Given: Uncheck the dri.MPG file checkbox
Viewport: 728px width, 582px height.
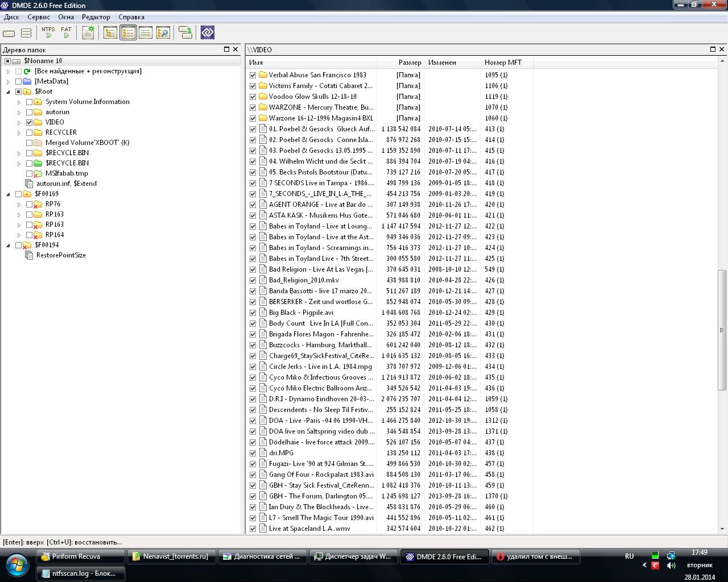Looking at the screenshot, I should pyautogui.click(x=253, y=452).
